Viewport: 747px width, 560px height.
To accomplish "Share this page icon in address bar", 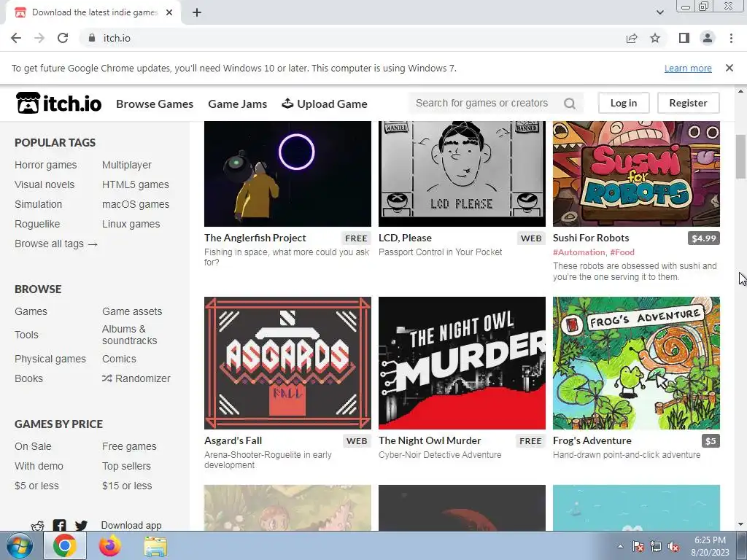I will coord(632,38).
